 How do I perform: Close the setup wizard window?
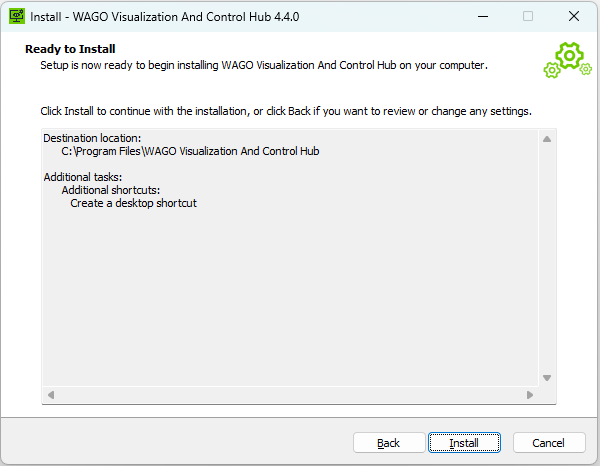pyautogui.click(x=573, y=16)
